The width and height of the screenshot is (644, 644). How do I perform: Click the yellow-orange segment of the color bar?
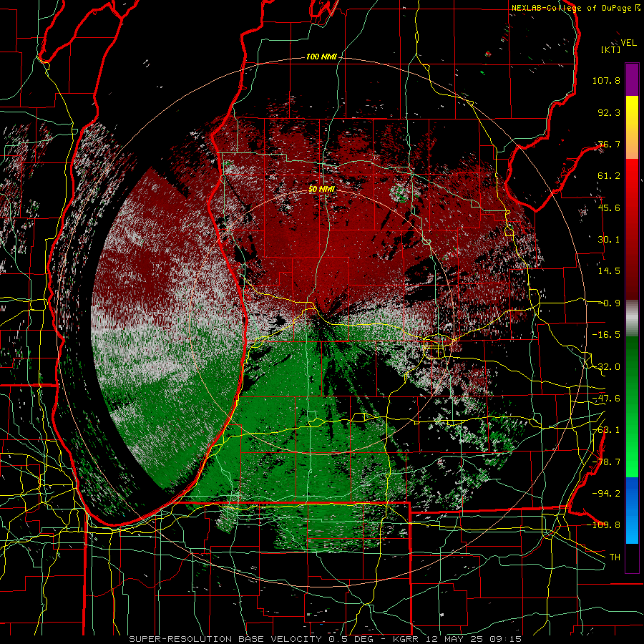click(632, 127)
